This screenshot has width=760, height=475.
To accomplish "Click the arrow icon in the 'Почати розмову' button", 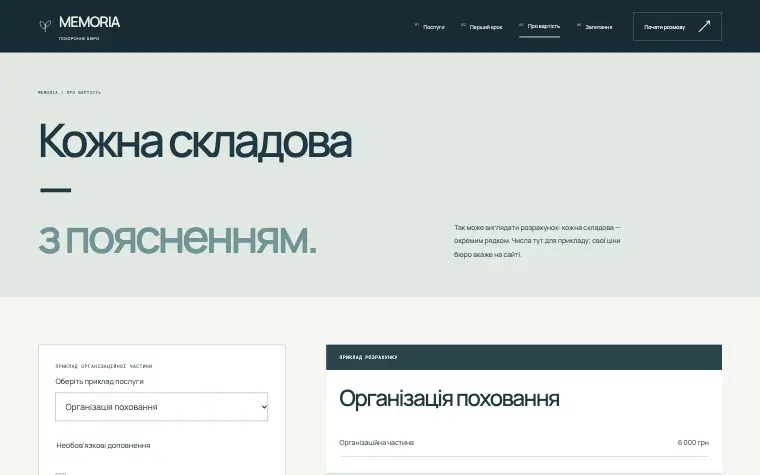I will click(x=704, y=26).
